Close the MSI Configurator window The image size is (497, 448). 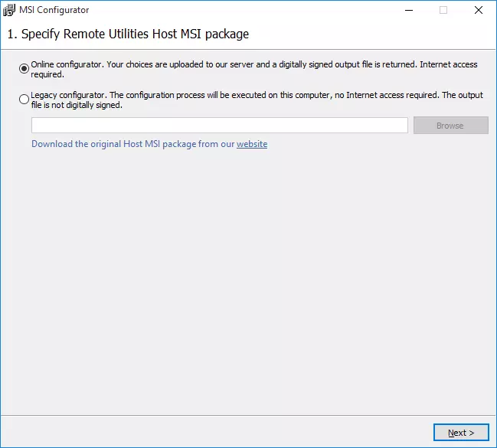click(479, 10)
